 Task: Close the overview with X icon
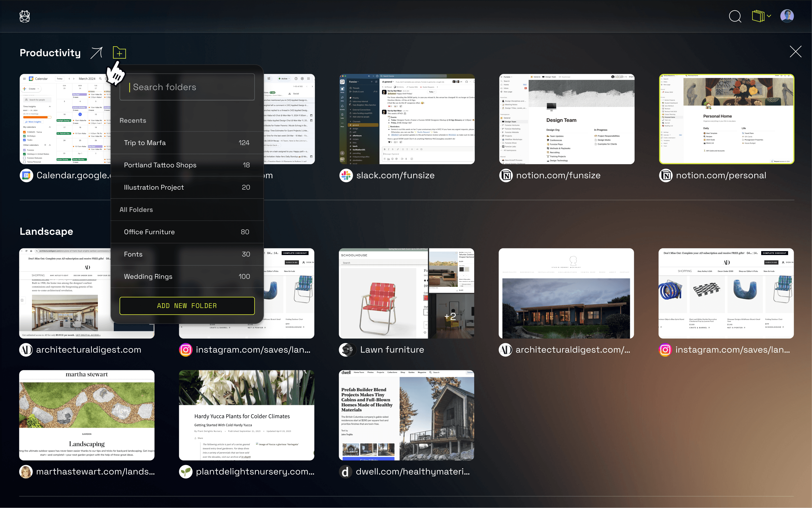795,52
